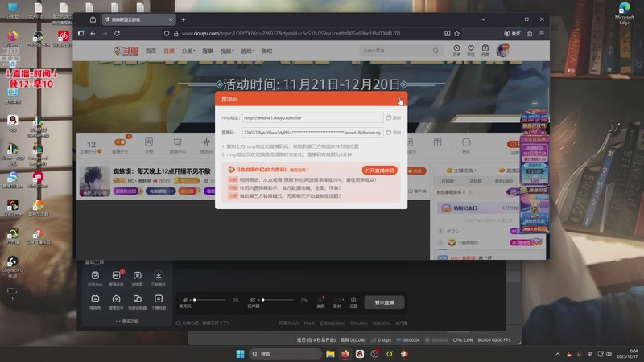Open the Windows Start button
Screen dimensions: 644x362
(240, 354)
